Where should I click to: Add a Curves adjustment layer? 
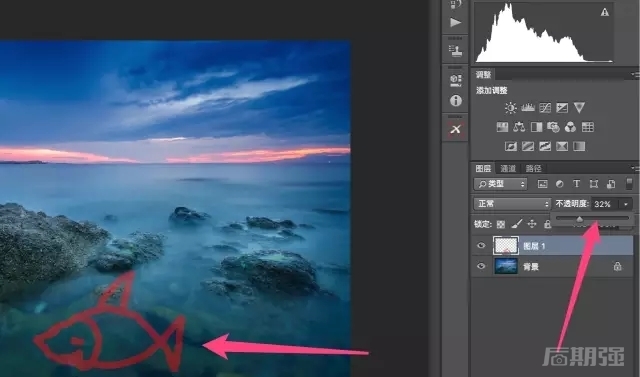click(x=545, y=107)
